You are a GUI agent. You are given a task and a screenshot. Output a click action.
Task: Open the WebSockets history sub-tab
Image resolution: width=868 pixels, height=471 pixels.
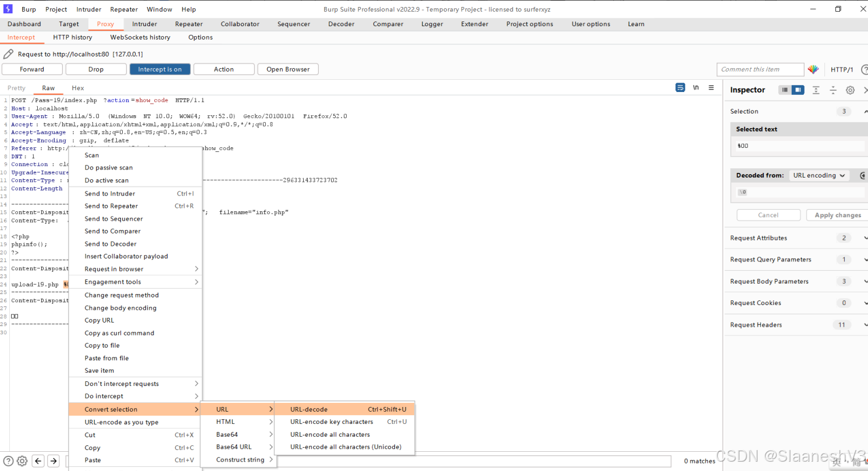pos(140,37)
